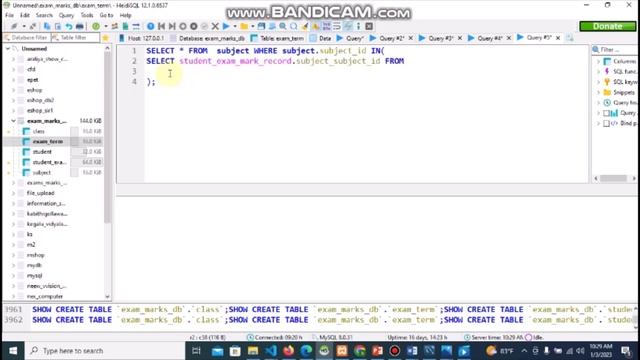The image size is (640, 360).
Task: Open the load SQL folder dropdown arrow
Action: tap(253, 26)
